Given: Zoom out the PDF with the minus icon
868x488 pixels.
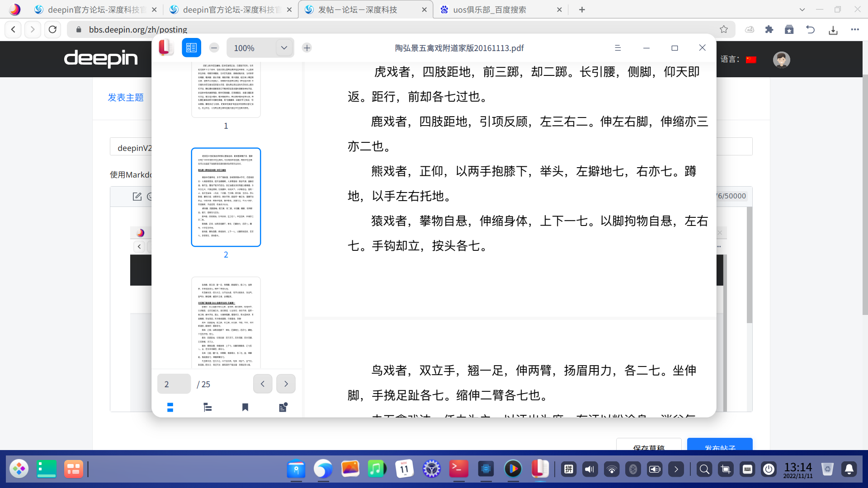Looking at the screenshot, I should point(214,47).
